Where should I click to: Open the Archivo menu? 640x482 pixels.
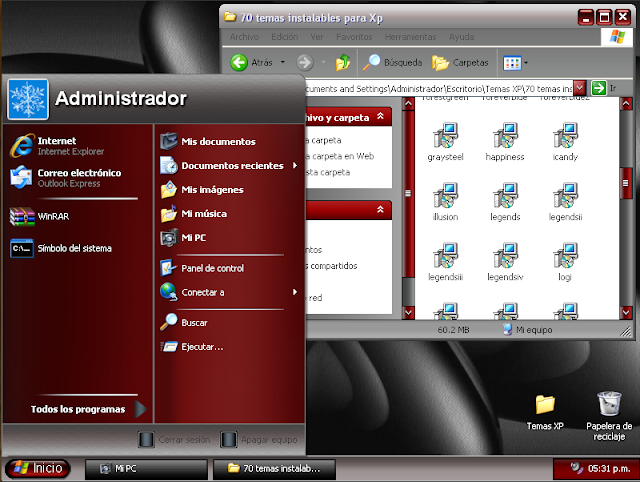pos(244,37)
